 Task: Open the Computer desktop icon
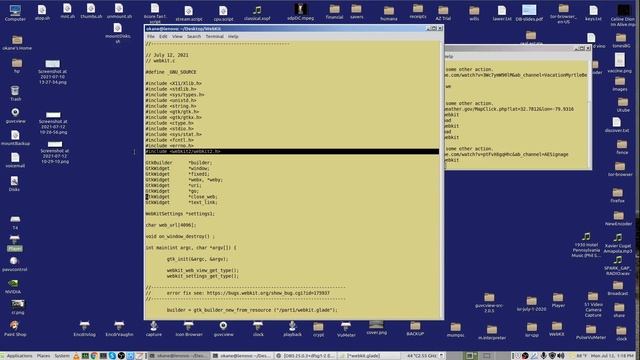15,13
